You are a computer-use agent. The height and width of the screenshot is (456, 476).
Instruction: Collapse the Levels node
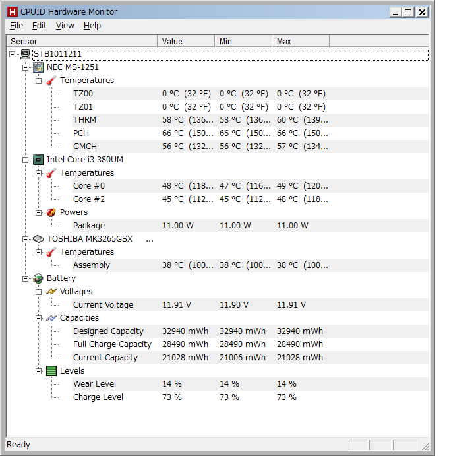coord(38,372)
